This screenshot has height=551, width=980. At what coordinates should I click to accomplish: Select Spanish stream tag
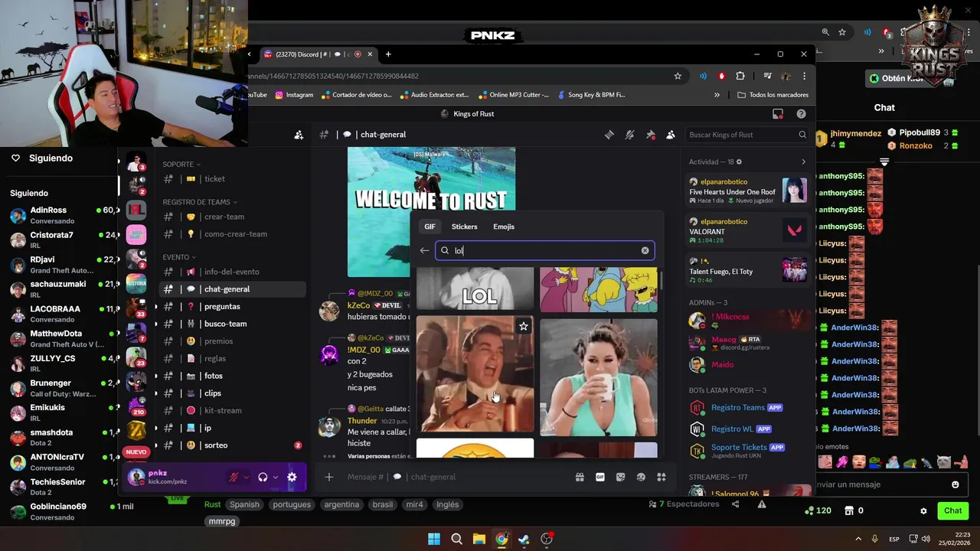[x=245, y=504]
